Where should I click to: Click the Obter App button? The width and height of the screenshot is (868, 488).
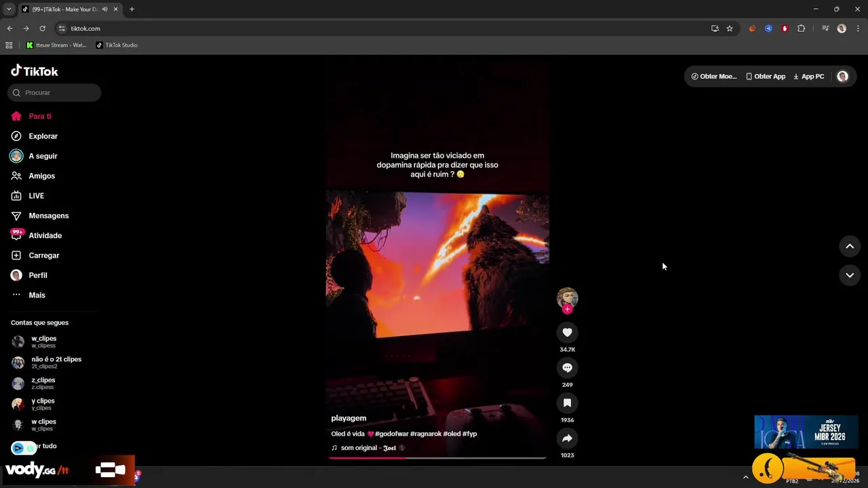coord(766,77)
